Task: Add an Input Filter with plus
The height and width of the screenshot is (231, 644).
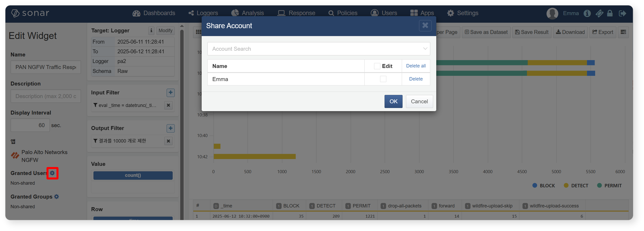Action: [170, 93]
